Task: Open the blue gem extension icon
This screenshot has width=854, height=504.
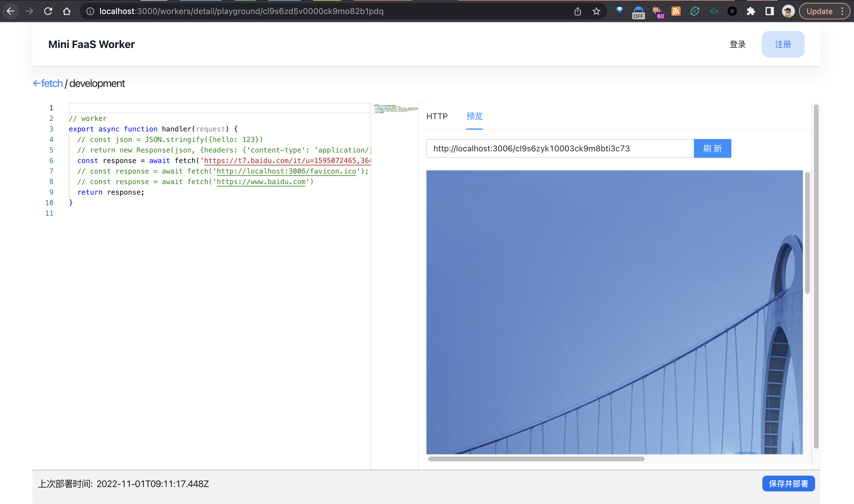Action: click(620, 11)
